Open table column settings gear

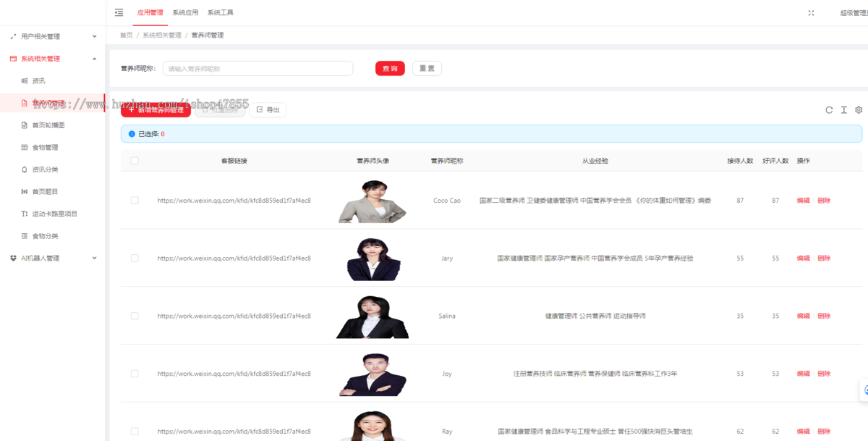point(859,110)
